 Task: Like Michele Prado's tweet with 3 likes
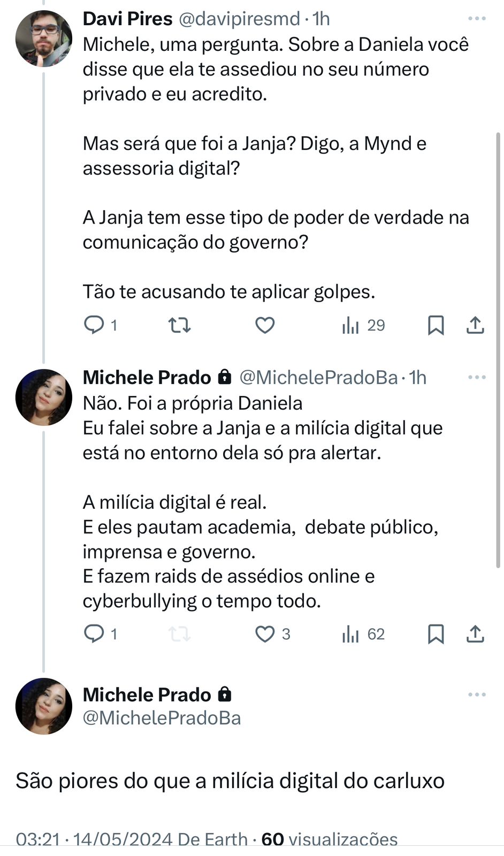tap(264, 633)
